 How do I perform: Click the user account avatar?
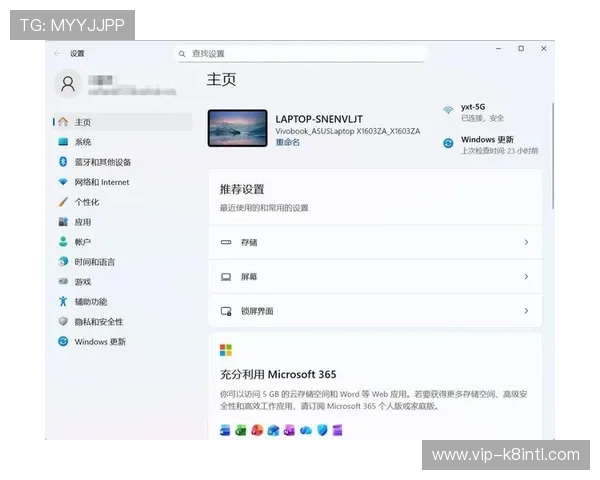pyautogui.click(x=68, y=84)
